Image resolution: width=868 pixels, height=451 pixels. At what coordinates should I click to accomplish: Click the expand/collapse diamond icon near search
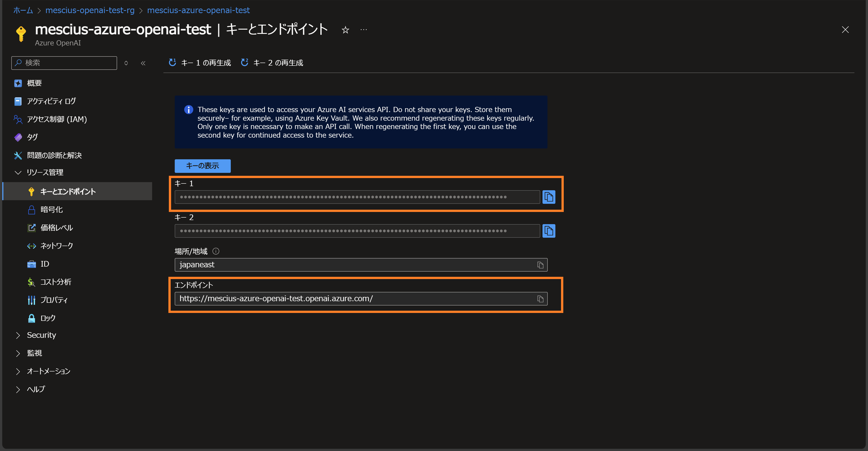coord(126,63)
